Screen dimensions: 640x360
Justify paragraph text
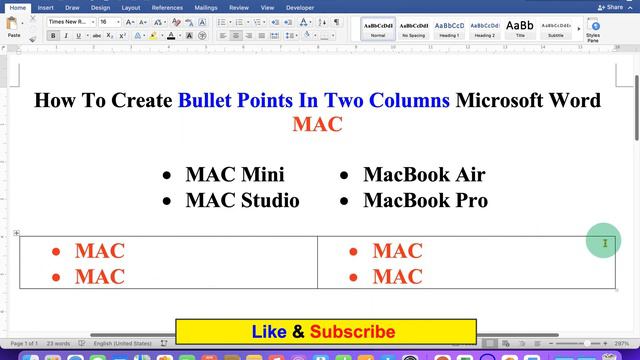(262, 36)
